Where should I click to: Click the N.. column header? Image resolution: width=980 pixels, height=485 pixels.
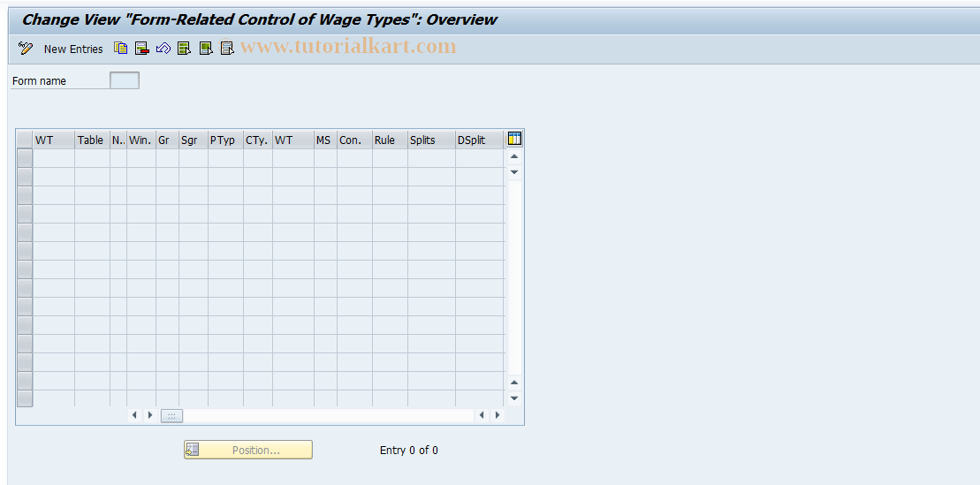tap(118, 140)
